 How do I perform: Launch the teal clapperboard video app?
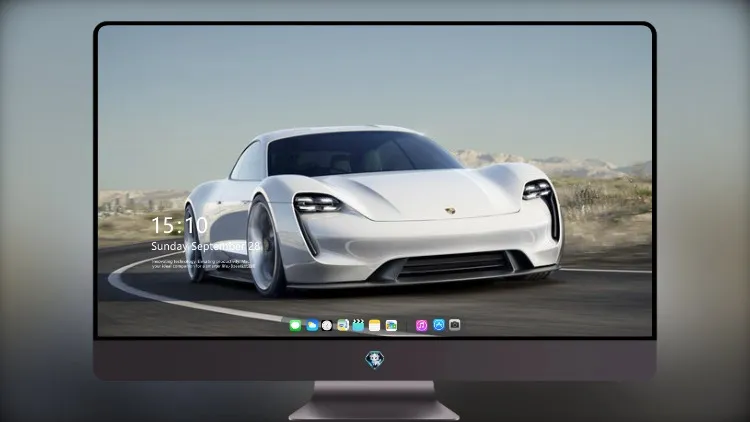point(358,325)
